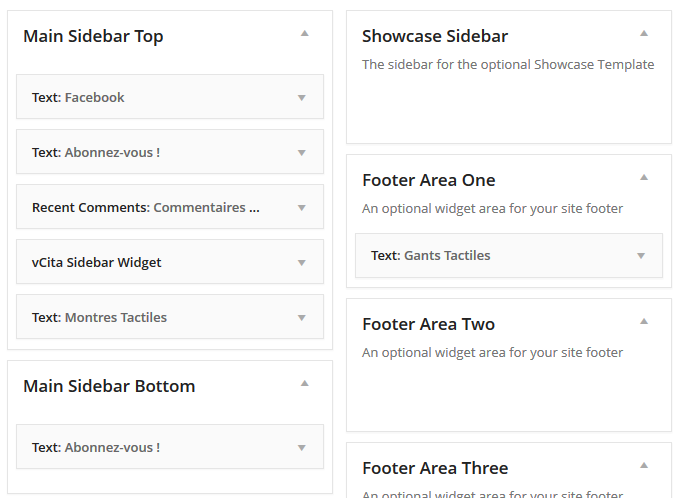683x498 pixels.
Task: Collapse the Footer Area Three arrow
Action: 644,465
